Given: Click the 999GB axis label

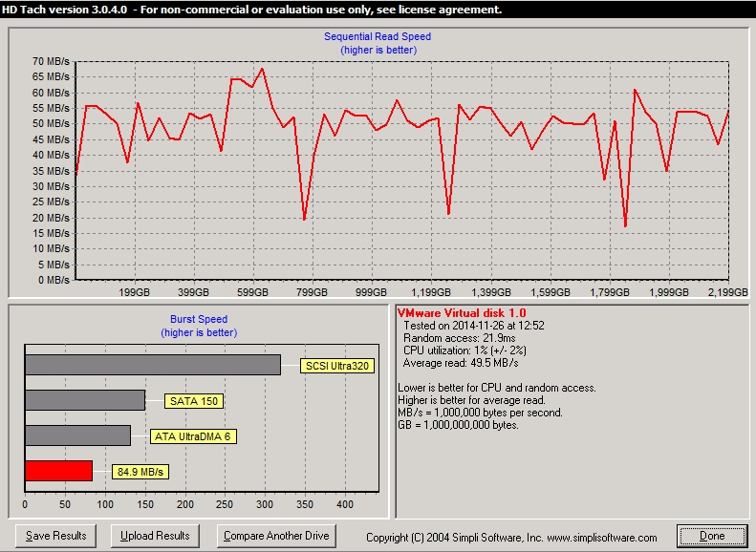Looking at the screenshot, I should 371,292.
